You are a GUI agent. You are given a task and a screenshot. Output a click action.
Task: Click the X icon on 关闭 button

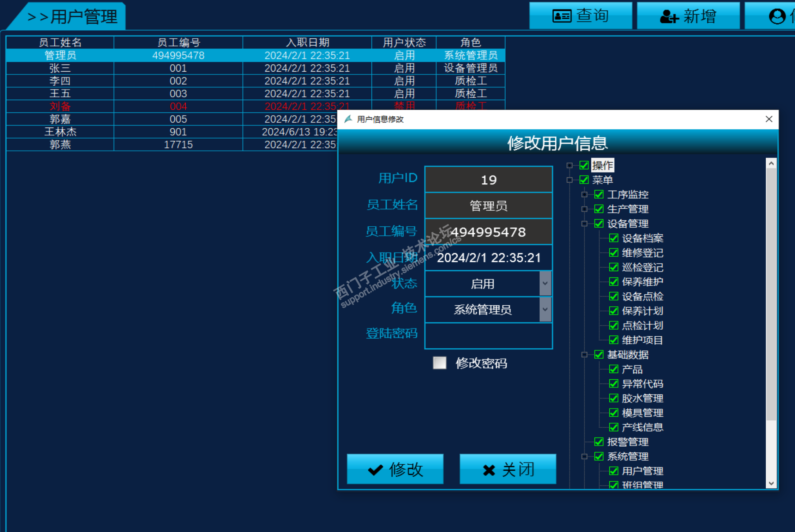point(489,470)
